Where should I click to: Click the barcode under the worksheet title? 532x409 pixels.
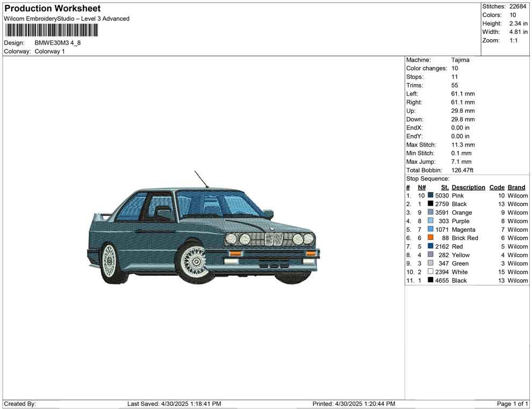point(51,30)
